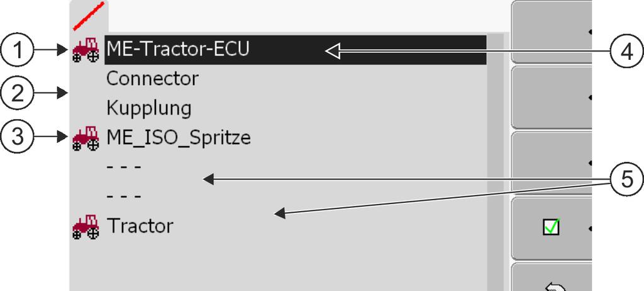The height and width of the screenshot is (291, 644).
Task: Click the circled number 5 callout
Action: (x=626, y=180)
